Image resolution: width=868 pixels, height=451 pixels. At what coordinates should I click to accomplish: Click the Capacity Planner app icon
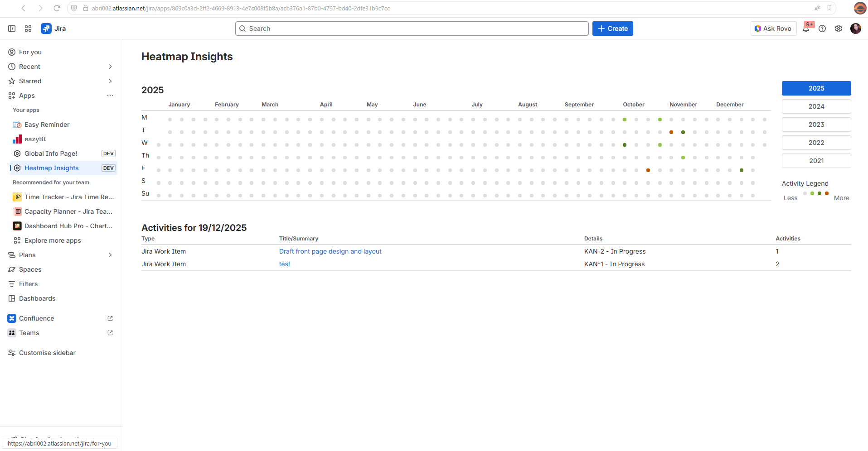pyautogui.click(x=17, y=211)
